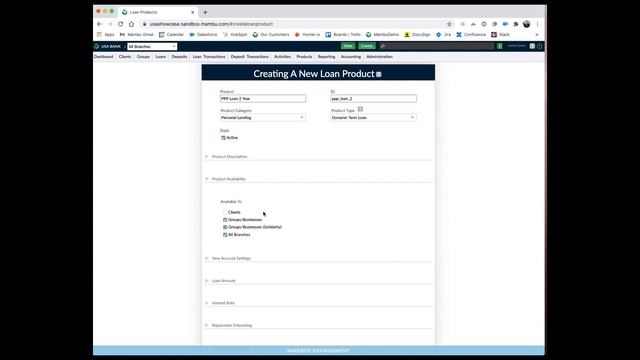
Task: Open Mambu Gmail bookmark
Action: 136,35
